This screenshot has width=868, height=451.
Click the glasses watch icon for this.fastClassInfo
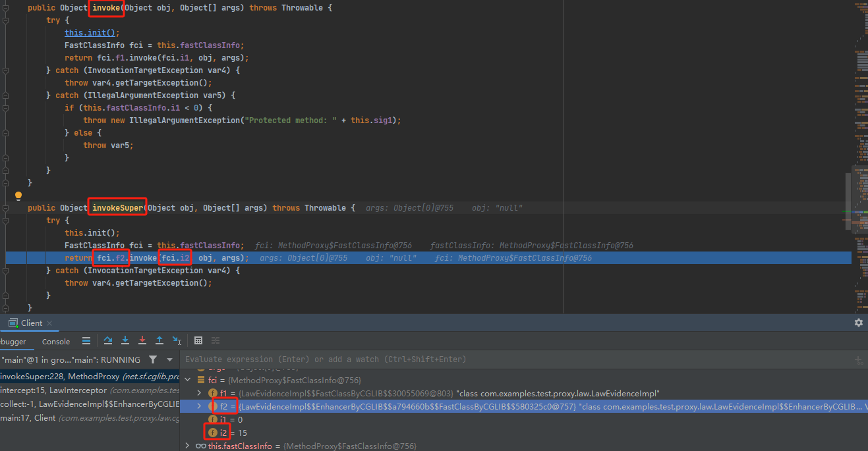click(x=201, y=446)
